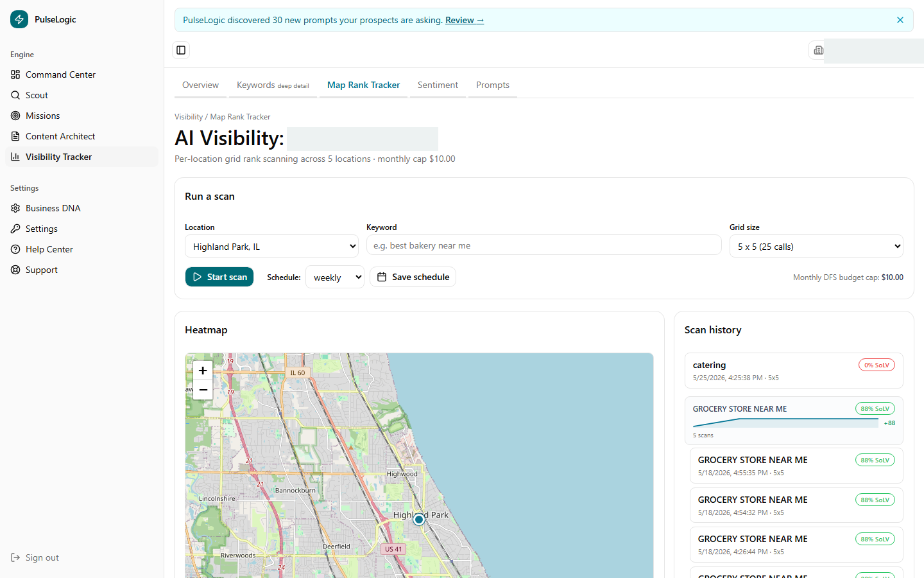
Task: Open Content Architect page
Action: pos(81,136)
